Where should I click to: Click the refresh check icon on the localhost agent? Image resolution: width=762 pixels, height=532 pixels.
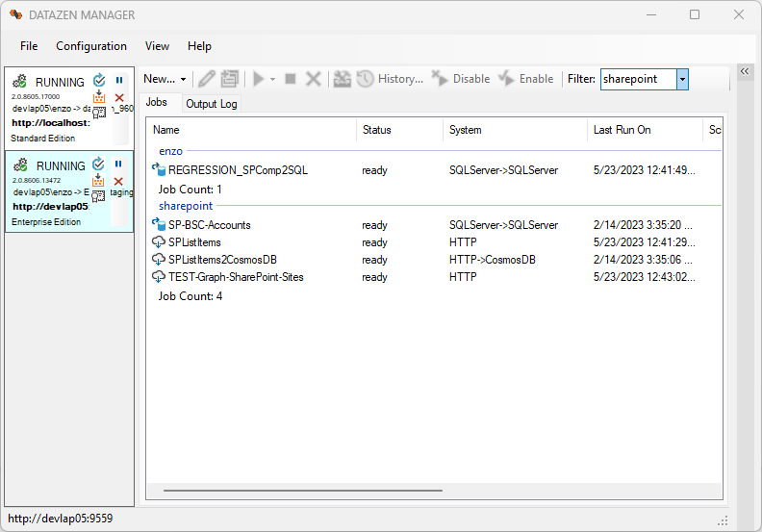[x=99, y=81]
